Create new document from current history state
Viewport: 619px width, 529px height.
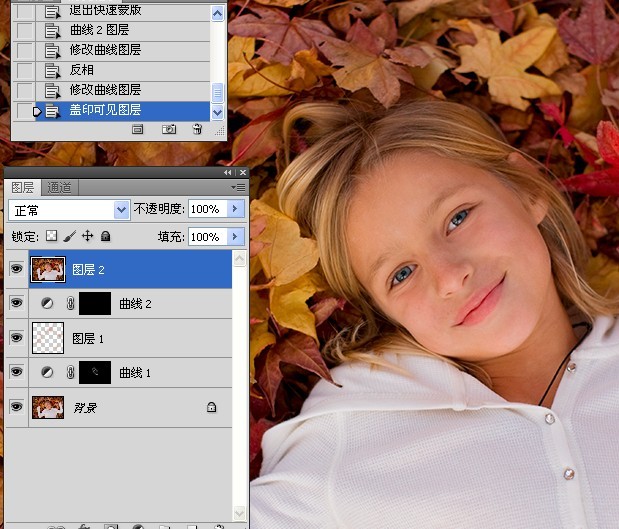[x=137, y=129]
